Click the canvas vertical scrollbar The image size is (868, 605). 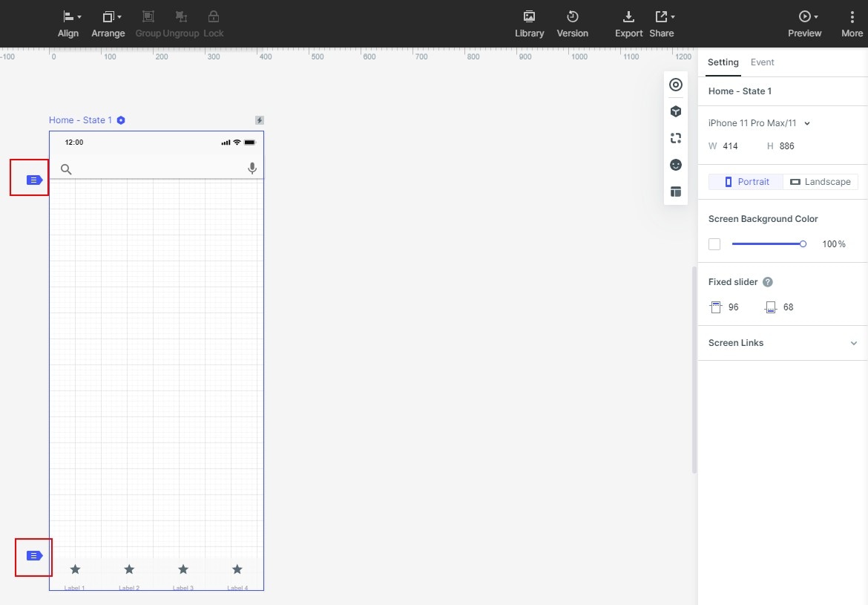[694, 370]
